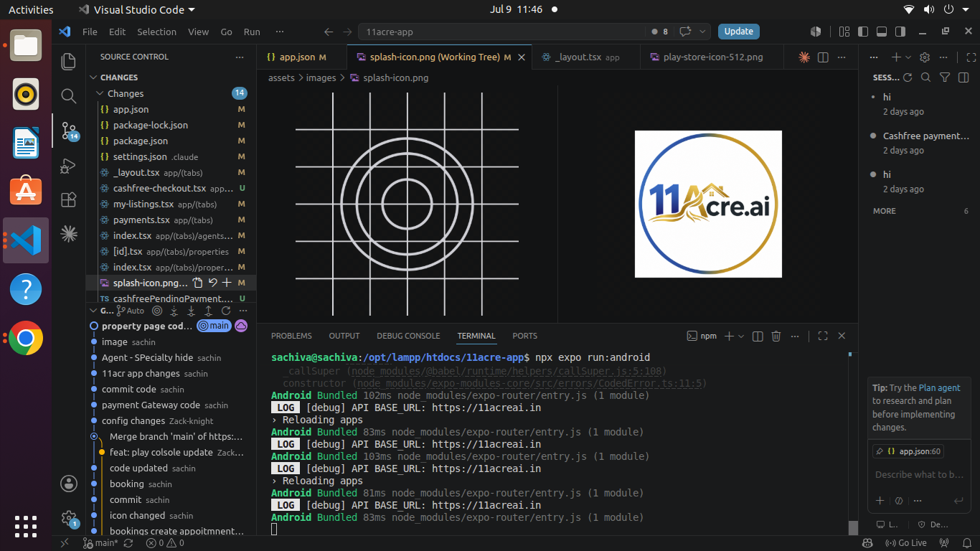Click the app.json:60 context chip
This screenshot has width=980, height=551.
pyautogui.click(x=908, y=451)
